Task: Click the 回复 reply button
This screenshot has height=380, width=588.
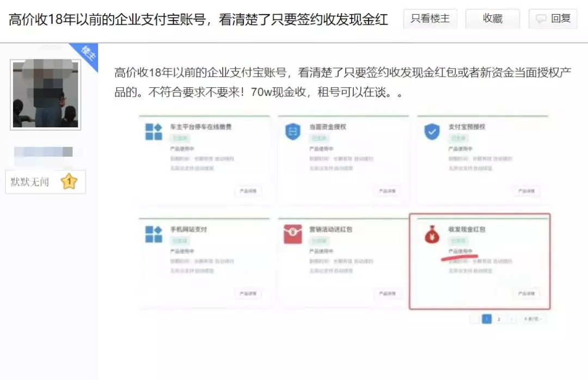Action: [553, 19]
